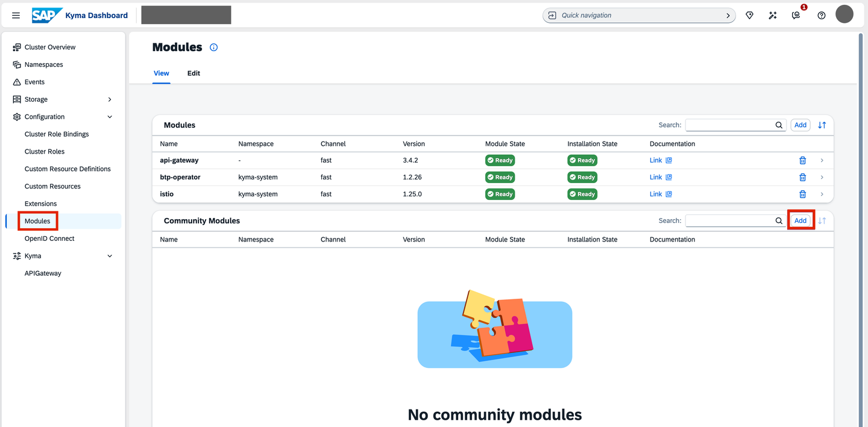Viewport: 868px width, 427px height.
Task: Click Add in the Modules table
Action: pos(800,125)
